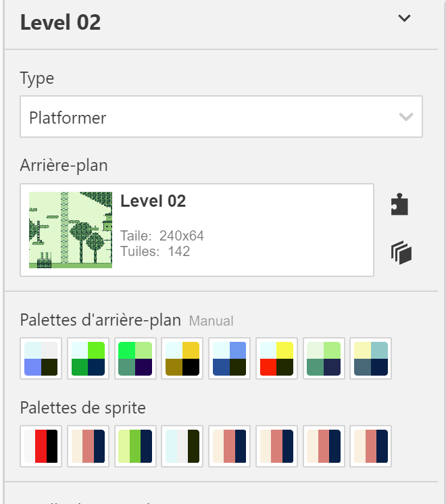Select the second sprite palette swatch
The image size is (446, 504).
pos(89,446)
